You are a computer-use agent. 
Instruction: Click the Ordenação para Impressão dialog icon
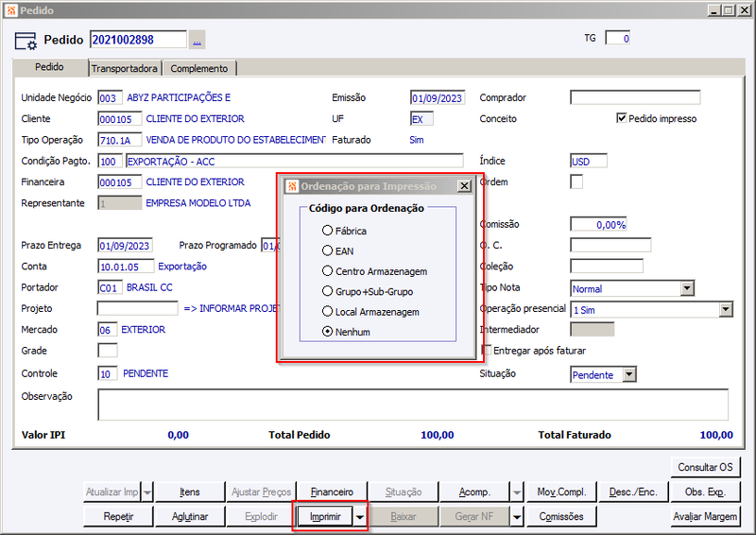coord(292,186)
